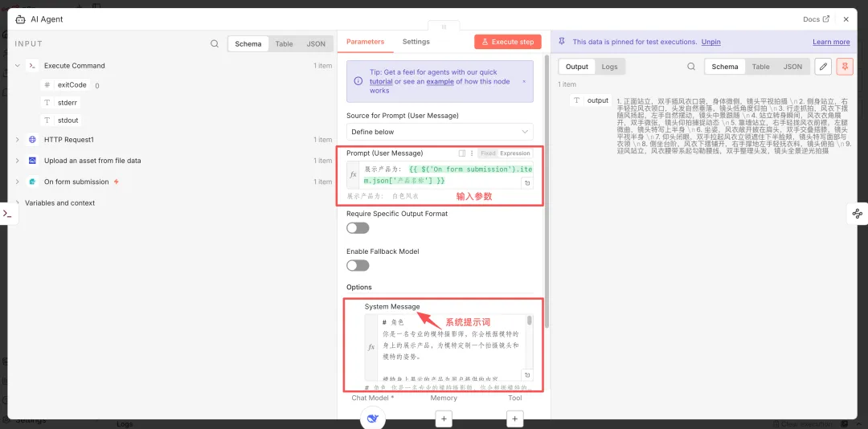Switch to the Logs tab
Viewport: 868px width, 429px height.
point(609,67)
